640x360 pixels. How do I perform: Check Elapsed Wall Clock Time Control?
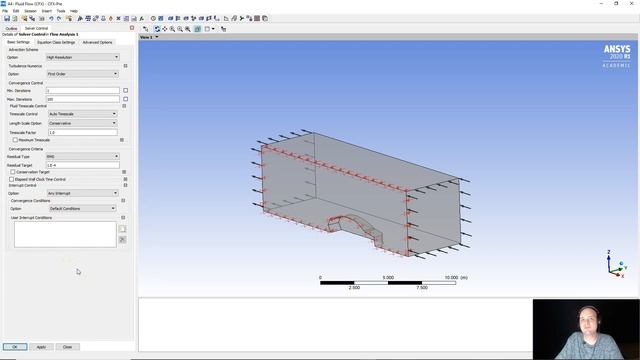[x=11, y=179]
